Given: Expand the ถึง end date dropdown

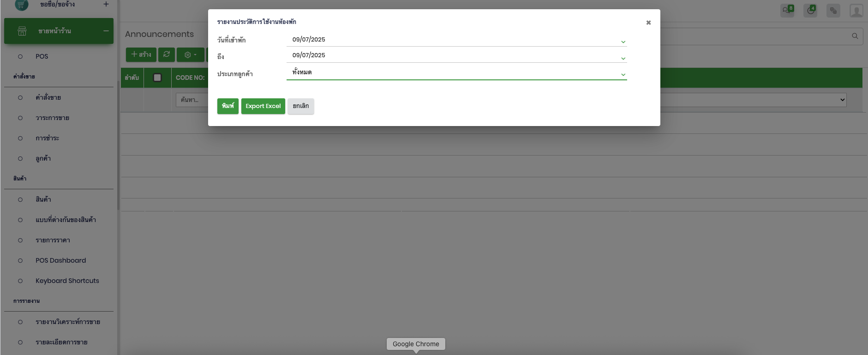Looking at the screenshot, I should pos(623,58).
